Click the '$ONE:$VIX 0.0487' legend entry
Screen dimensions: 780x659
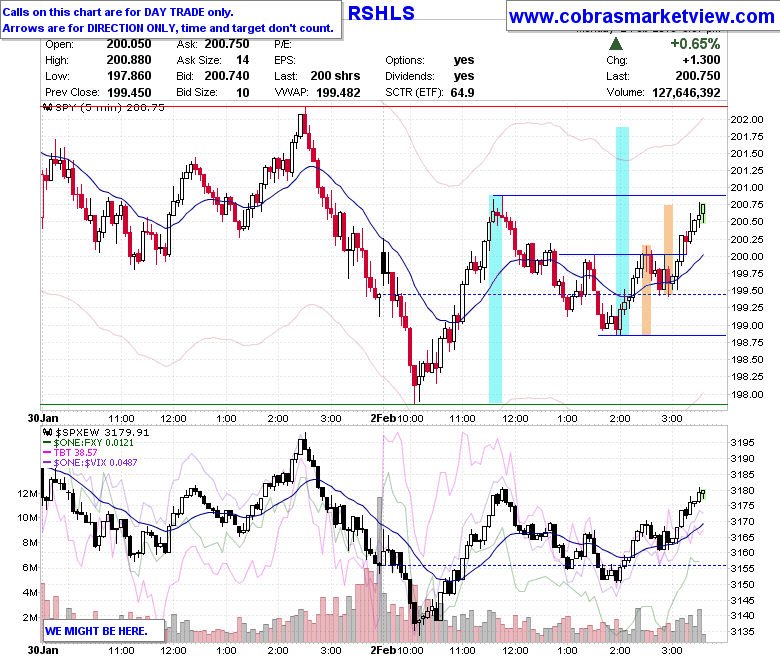coord(96,463)
